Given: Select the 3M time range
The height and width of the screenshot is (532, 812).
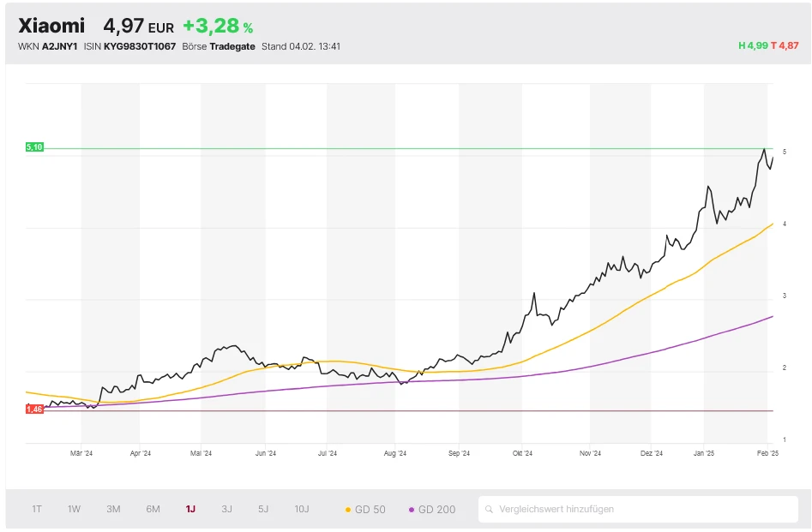Looking at the screenshot, I should [113, 509].
